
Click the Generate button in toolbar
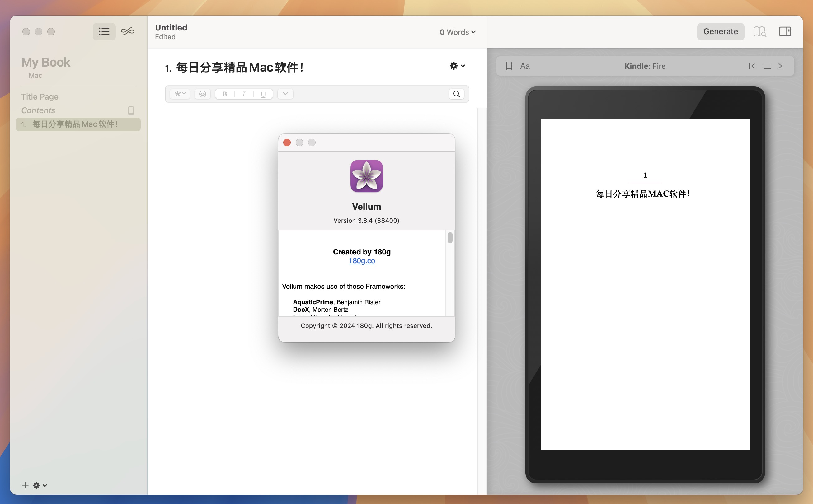[x=720, y=31]
